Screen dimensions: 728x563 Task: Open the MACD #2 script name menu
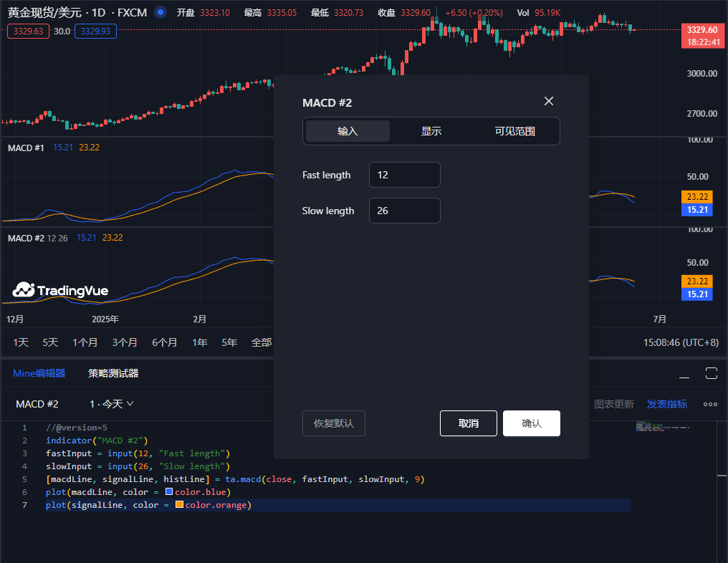click(37, 404)
